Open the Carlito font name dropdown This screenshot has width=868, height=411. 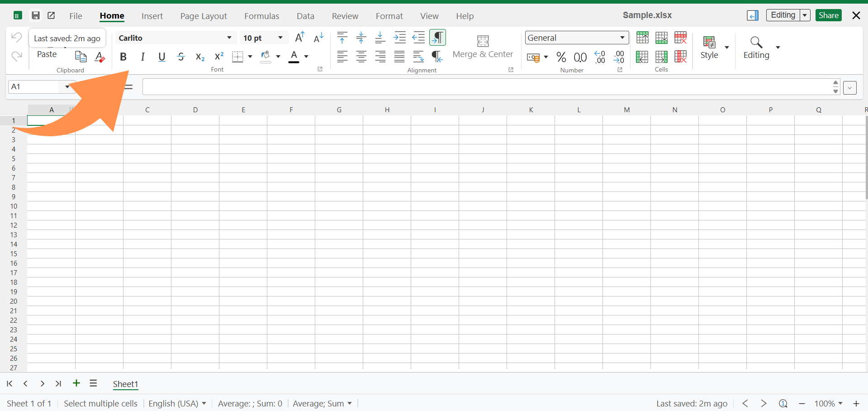coord(228,38)
